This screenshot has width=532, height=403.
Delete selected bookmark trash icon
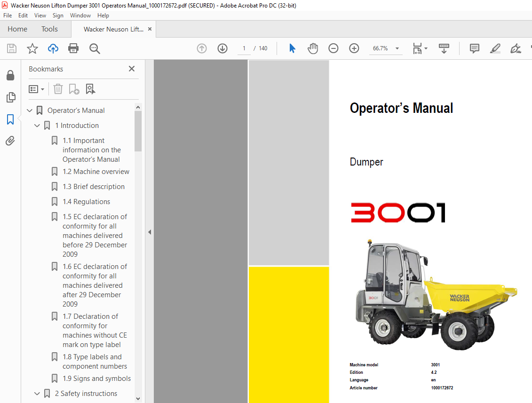pyautogui.click(x=58, y=89)
